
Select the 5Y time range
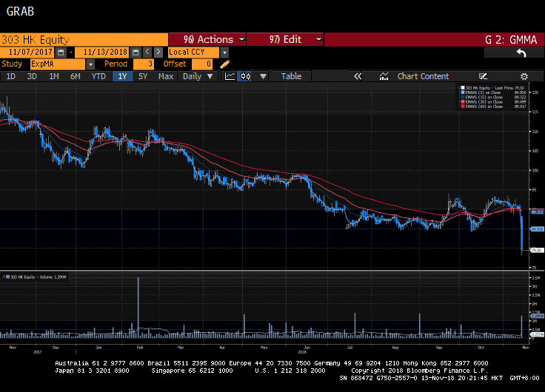click(x=143, y=76)
